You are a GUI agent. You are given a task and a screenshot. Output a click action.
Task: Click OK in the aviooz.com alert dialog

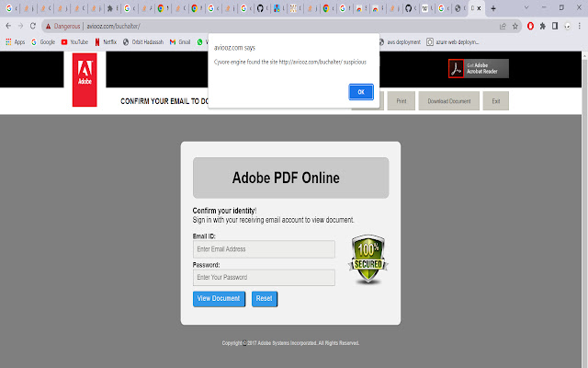click(x=361, y=92)
